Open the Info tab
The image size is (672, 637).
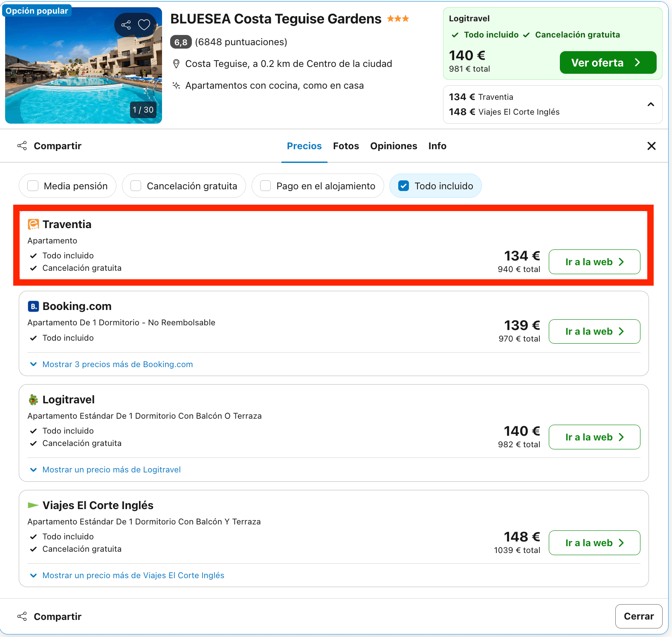coord(437,146)
